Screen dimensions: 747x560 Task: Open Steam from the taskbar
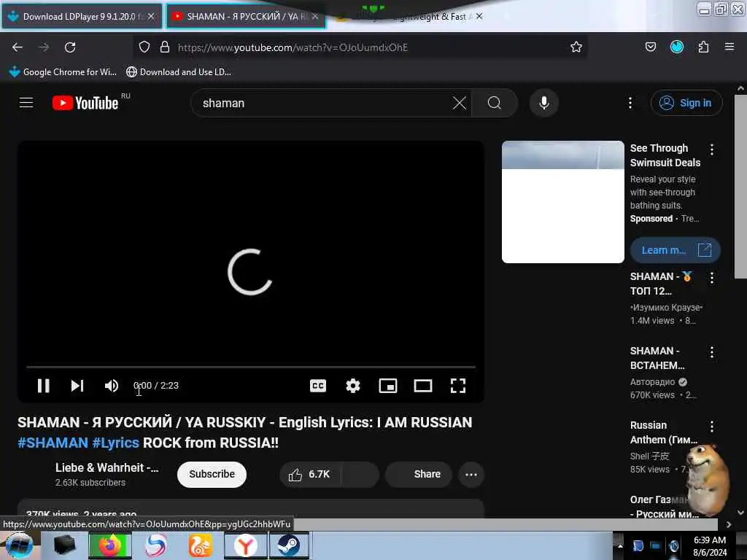click(x=289, y=545)
